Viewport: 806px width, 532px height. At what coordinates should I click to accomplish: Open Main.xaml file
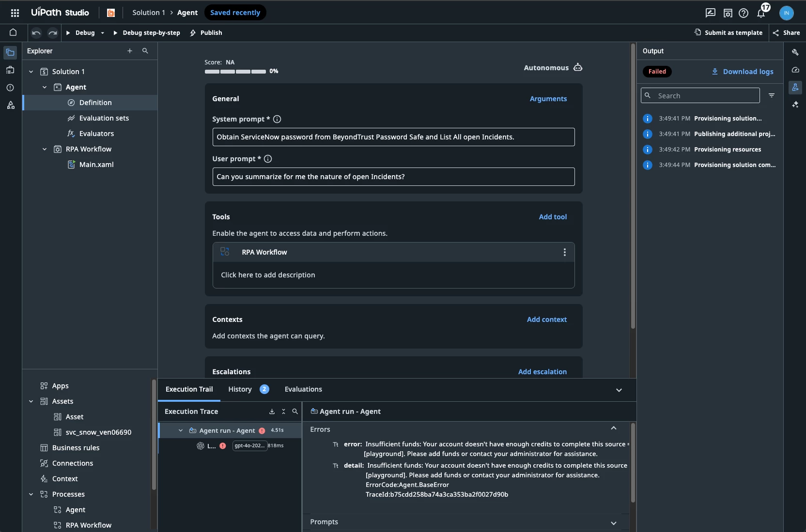pyautogui.click(x=90, y=165)
